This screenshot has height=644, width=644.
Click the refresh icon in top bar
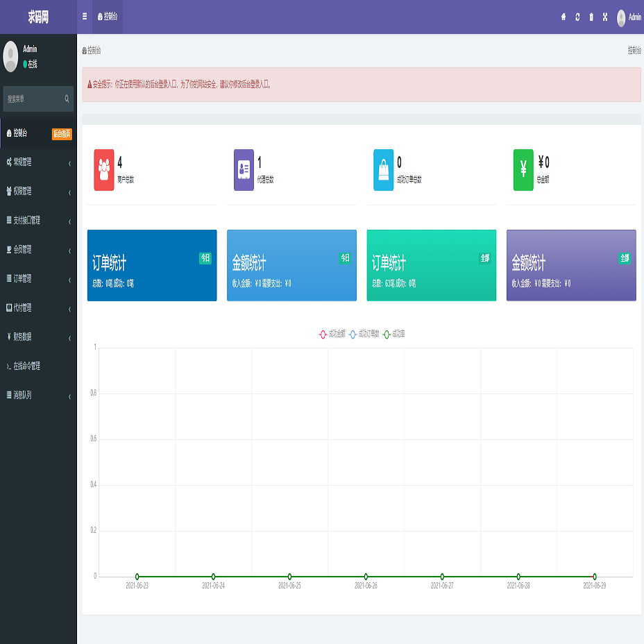[x=577, y=17]
